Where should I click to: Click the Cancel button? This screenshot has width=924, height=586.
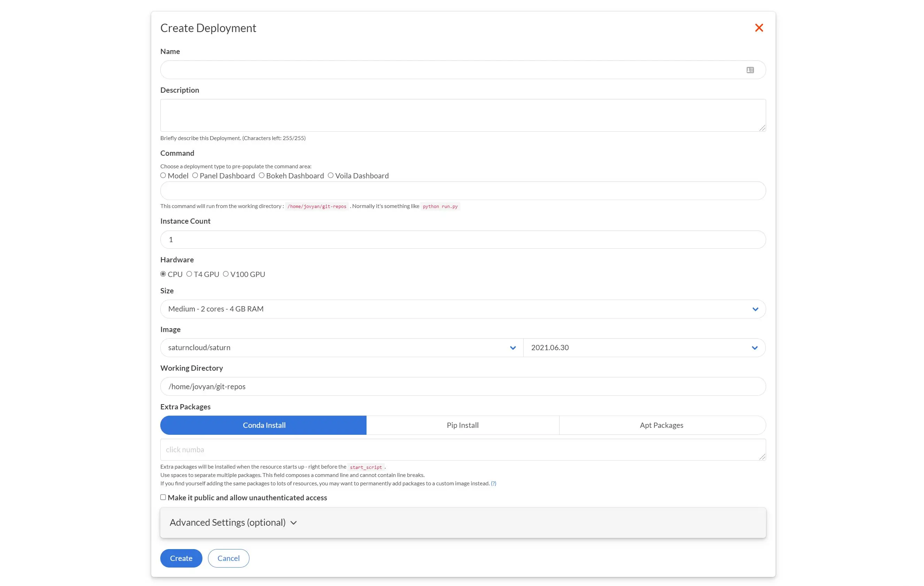tap(228, 558)
